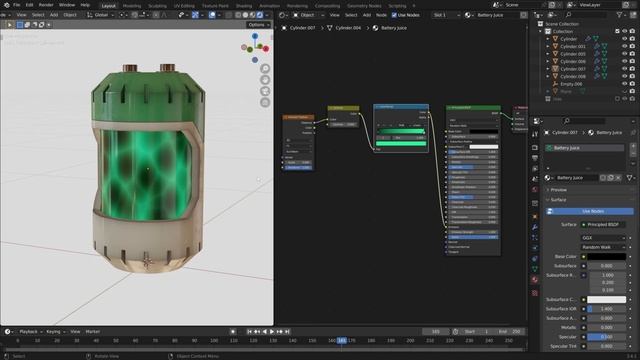Switch to the Layout workspace tab
The image size is (640, 360).
pyautogui.click(x=109, y=6)
